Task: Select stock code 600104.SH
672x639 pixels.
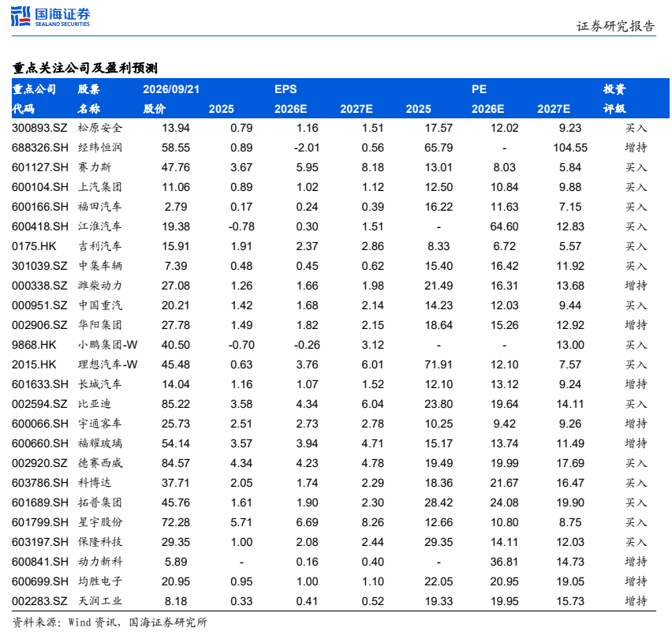Action: click(x=40, y=187)
